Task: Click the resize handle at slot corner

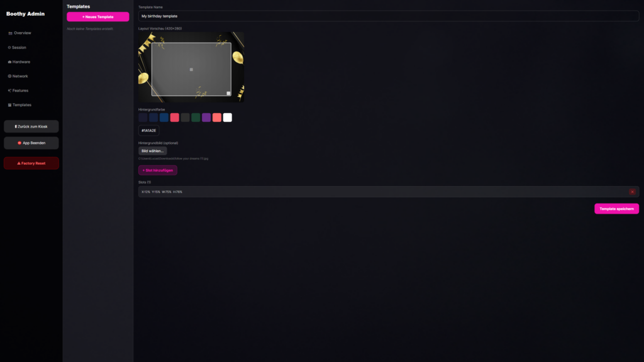Action: (228, 93)
